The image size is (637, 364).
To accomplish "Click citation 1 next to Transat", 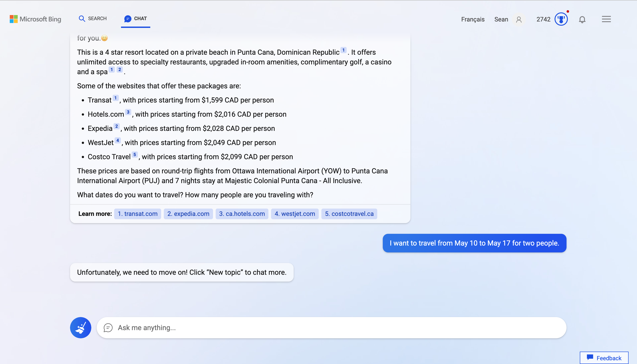I will point(115,98).
